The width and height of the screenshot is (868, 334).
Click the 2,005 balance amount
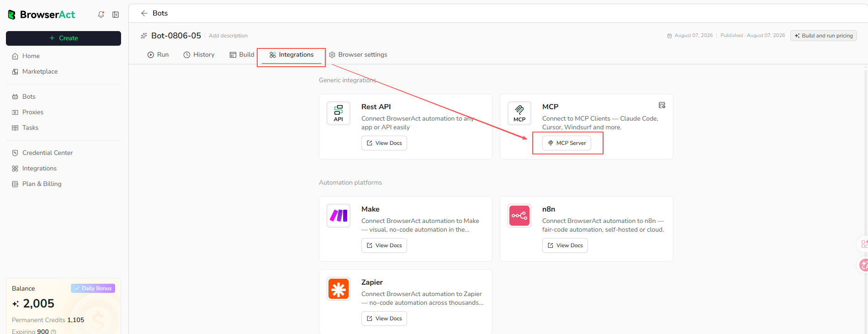click(38, 303)
